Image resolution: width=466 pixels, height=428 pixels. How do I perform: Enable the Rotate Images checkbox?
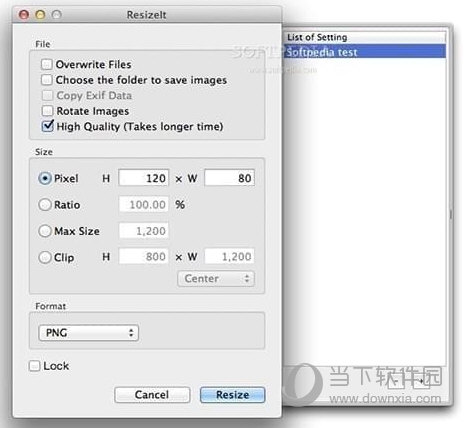click(x=47, y=111)
